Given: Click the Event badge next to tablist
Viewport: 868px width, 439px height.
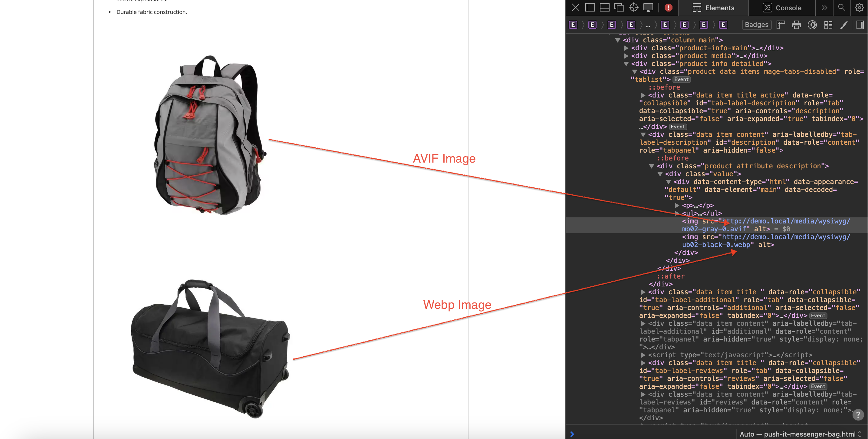Looking at the screenshot, I should click(x=681, y=80).
